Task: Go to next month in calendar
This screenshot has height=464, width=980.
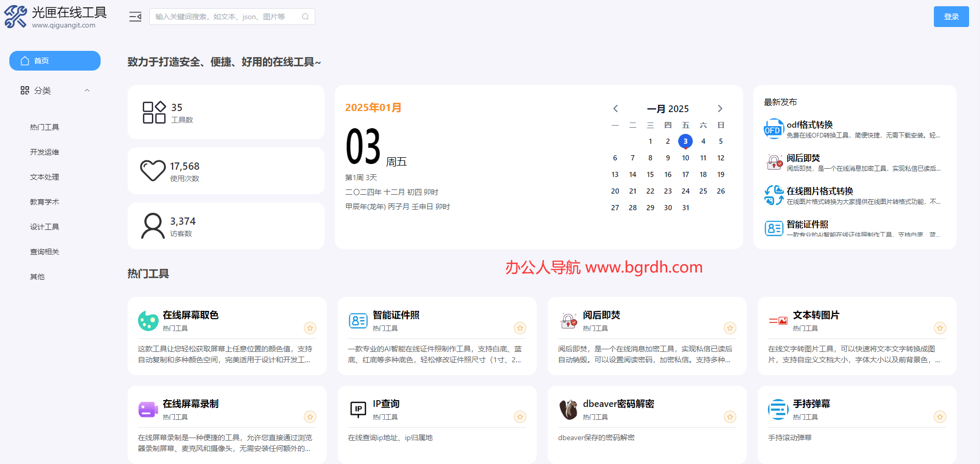Action: 720,108
